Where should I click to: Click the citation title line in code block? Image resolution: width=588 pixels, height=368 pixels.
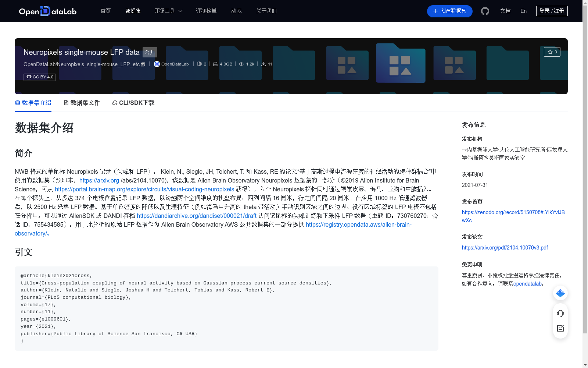pos(176,283)
